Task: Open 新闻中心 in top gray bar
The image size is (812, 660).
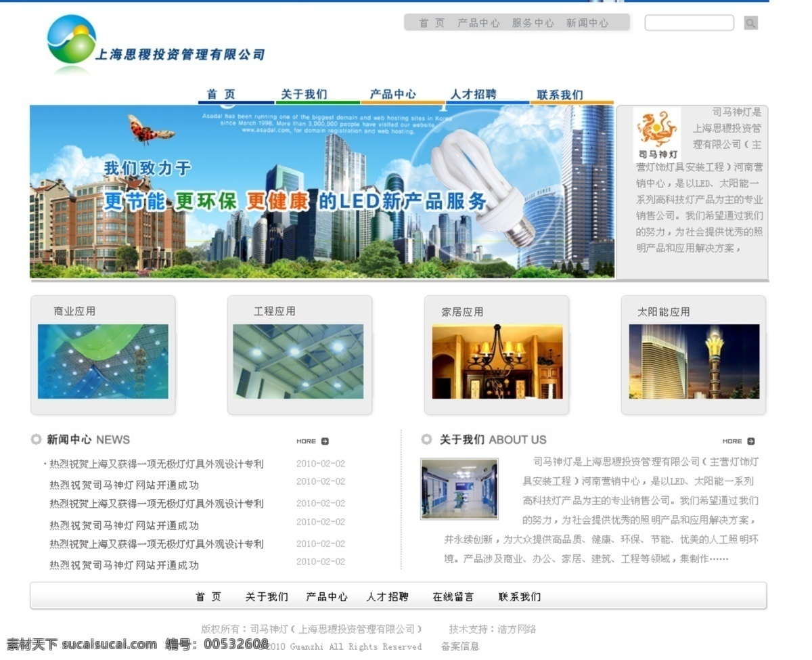Action: click(587, 23)
